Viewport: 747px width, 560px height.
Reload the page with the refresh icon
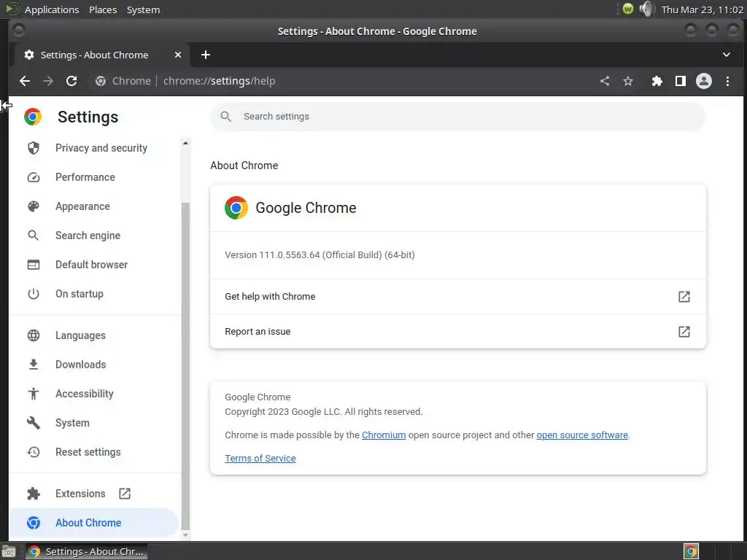(71, 81)
